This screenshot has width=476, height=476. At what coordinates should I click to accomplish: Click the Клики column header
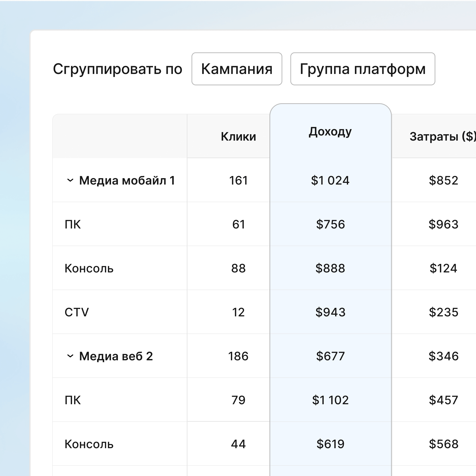(x=238, y=136)
